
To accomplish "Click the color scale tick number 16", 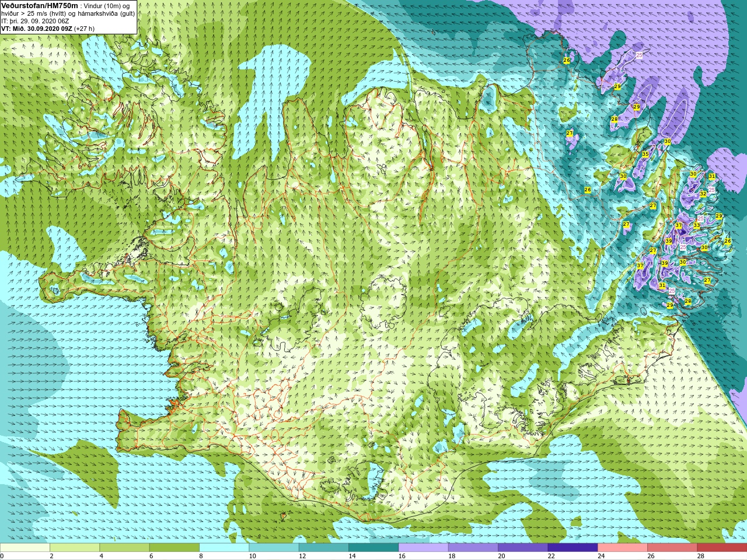I will 402,556.
